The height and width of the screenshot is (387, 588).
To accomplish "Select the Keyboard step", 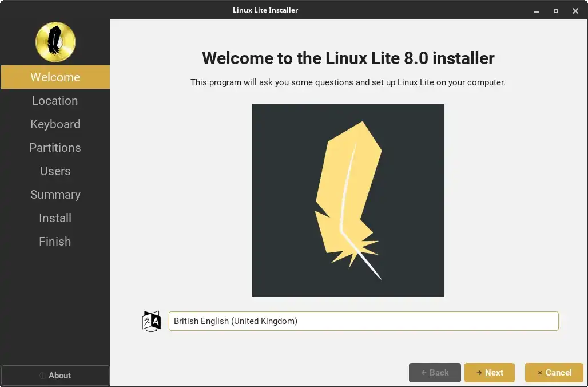I will click(55, 124).
